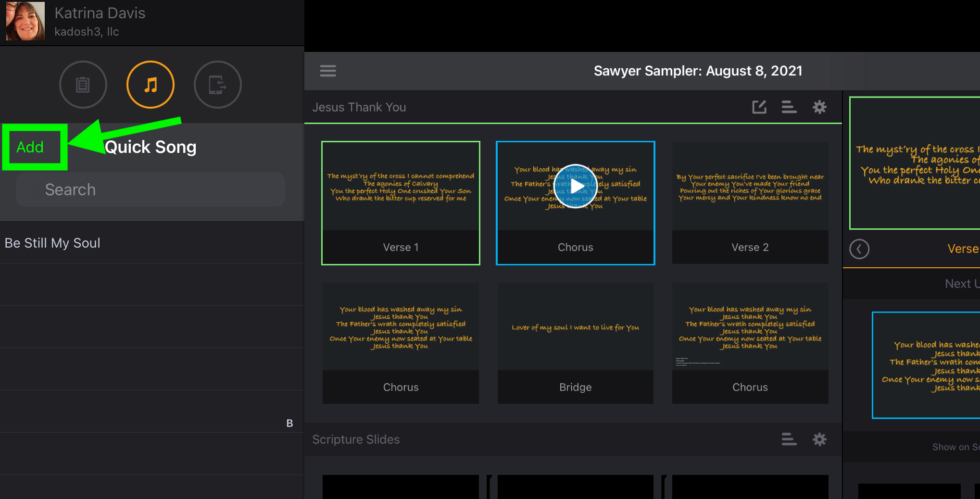Viewport: 980px width, 499px height.
Task: Click the Scripture Slides section title
Action: click(356, 439)
